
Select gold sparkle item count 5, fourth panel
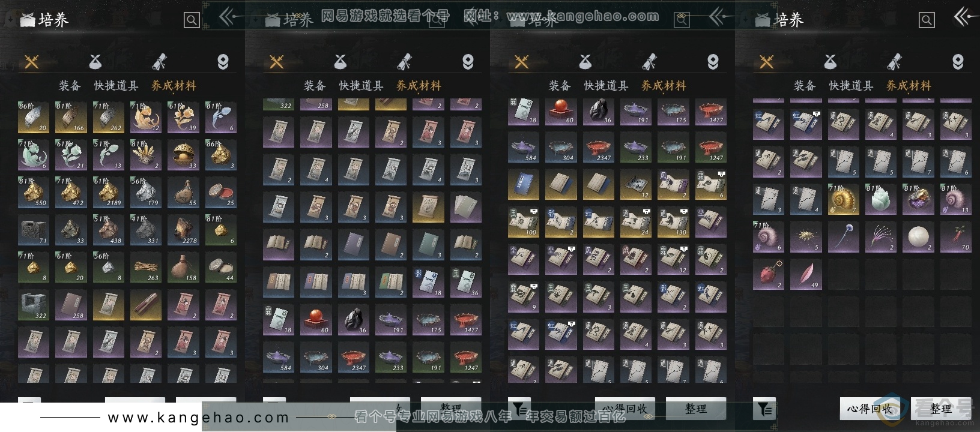(x=806, y=236)
